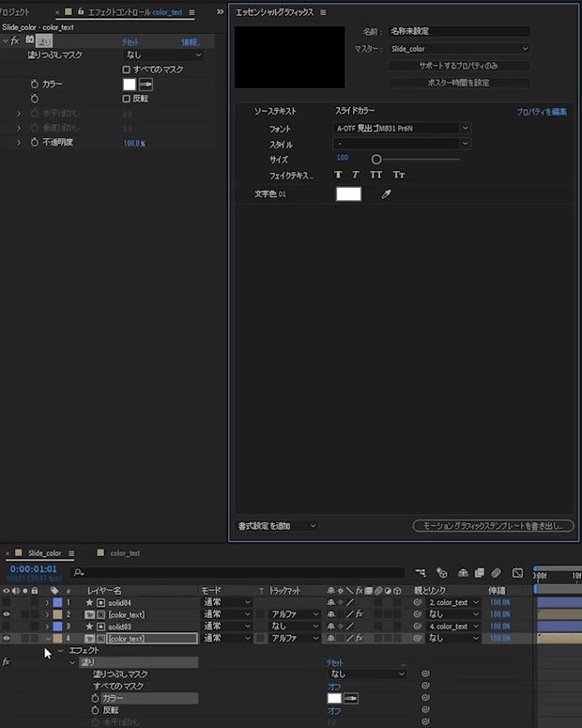The image size is (582, 728).
Task: Open the composition mini-flowchart icon
Action: pos(420,573)
